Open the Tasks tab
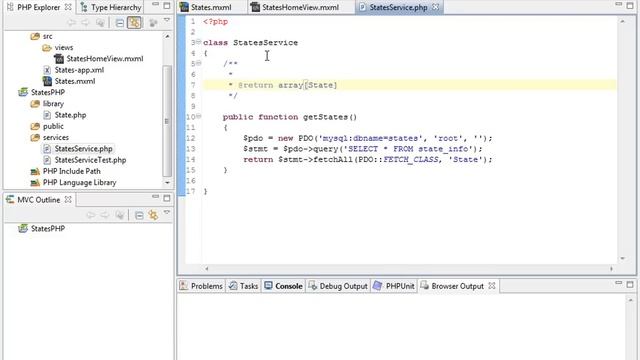 244,286
